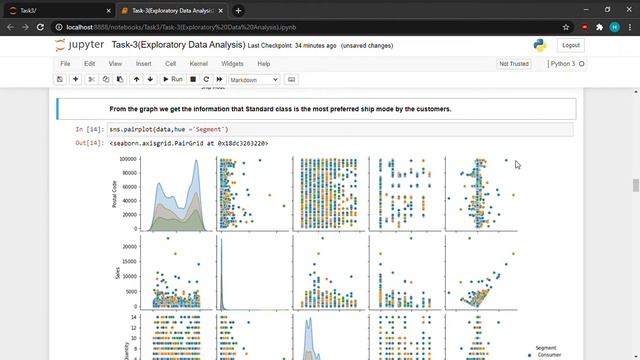Screen dimensions: 640x360
Task: Click the Jupyter logo
Action: pos(80,44)
